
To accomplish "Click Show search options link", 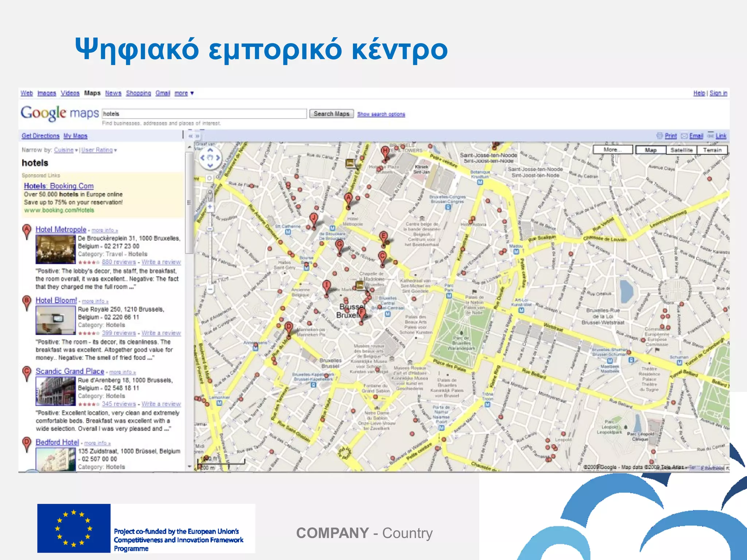I will (x=381, y=114).
